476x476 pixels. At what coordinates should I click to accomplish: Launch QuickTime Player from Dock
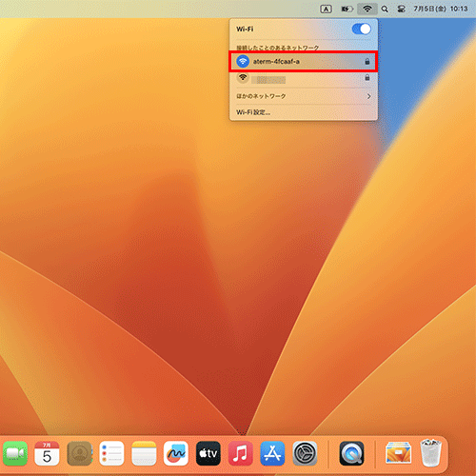click(x=351, y=453)
